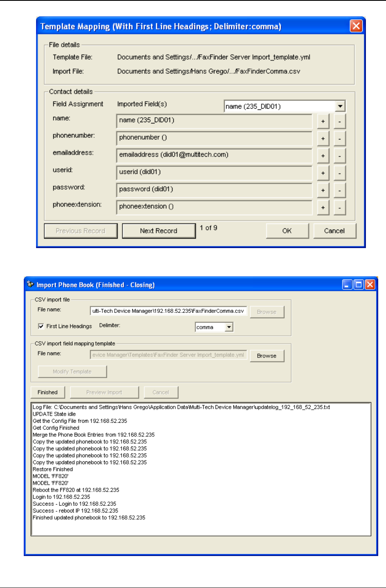Click the plus button in the name row
Screen dimensions: 386x588
click(x=323, y=121)
